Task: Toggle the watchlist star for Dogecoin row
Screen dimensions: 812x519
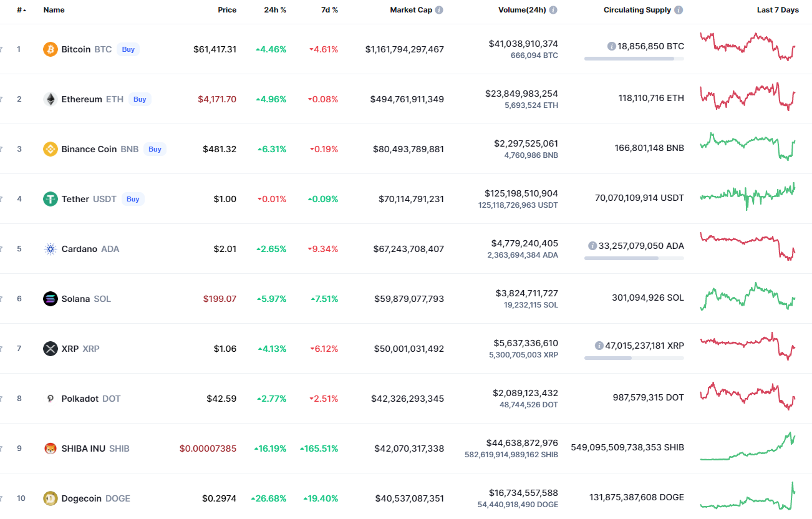Action: 1,498
